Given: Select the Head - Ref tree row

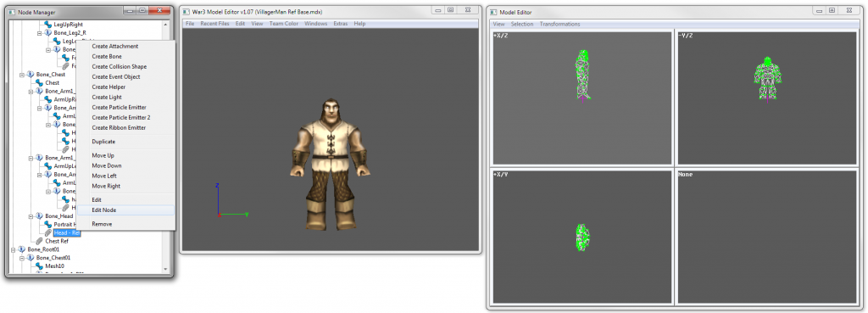Looking at the screenshot, I should tap(67, 232).
